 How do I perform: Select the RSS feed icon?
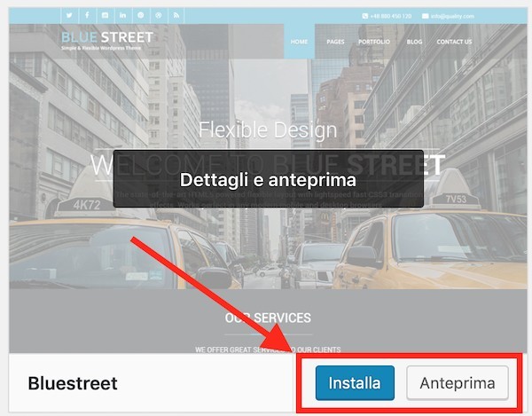(x=176, y=15)
